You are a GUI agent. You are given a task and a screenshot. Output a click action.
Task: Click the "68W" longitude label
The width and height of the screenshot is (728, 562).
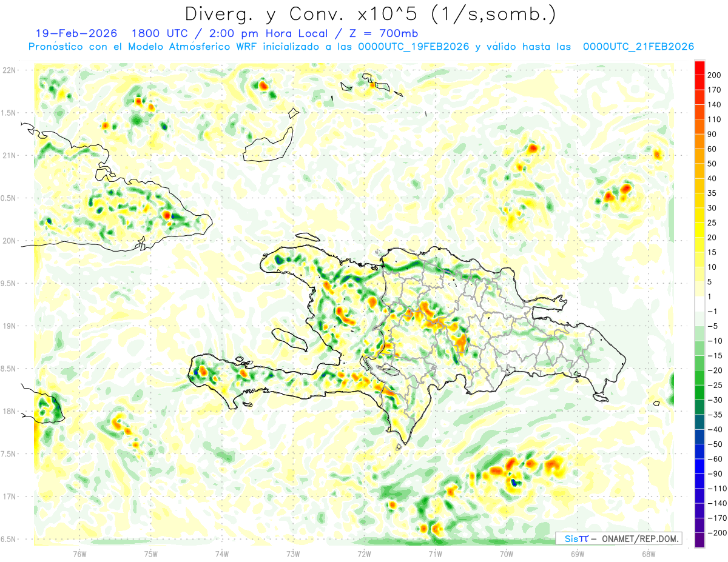pyautogui.click(x=648, y=554)
